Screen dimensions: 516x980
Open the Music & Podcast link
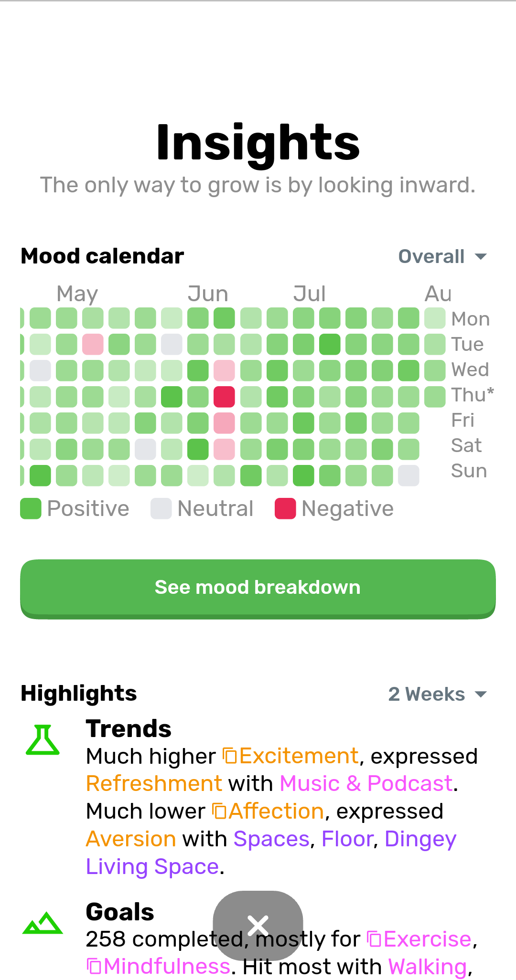coord(366,784)
